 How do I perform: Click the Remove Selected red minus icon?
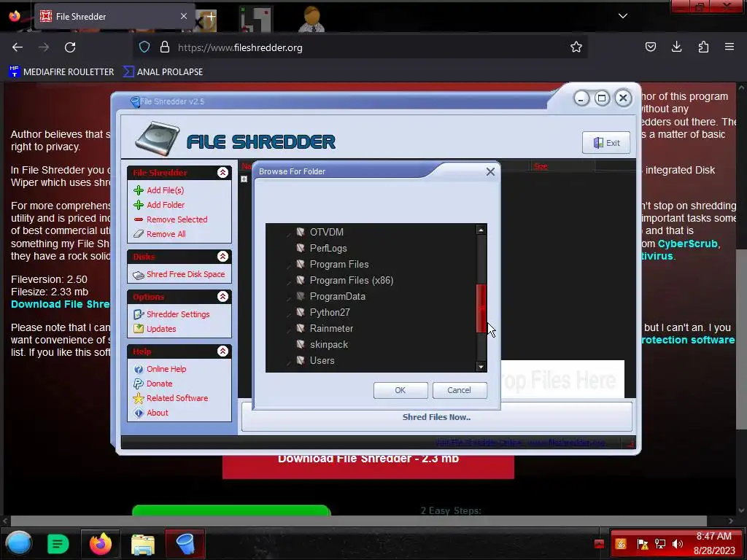[138, 219]
